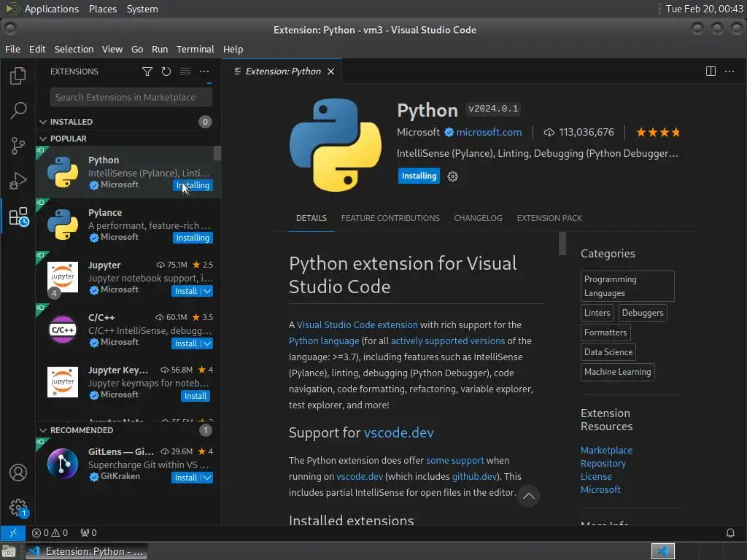747x560 pixels.
Task: Switch to EXTENSION PACK tab
Action: [549, 218]
